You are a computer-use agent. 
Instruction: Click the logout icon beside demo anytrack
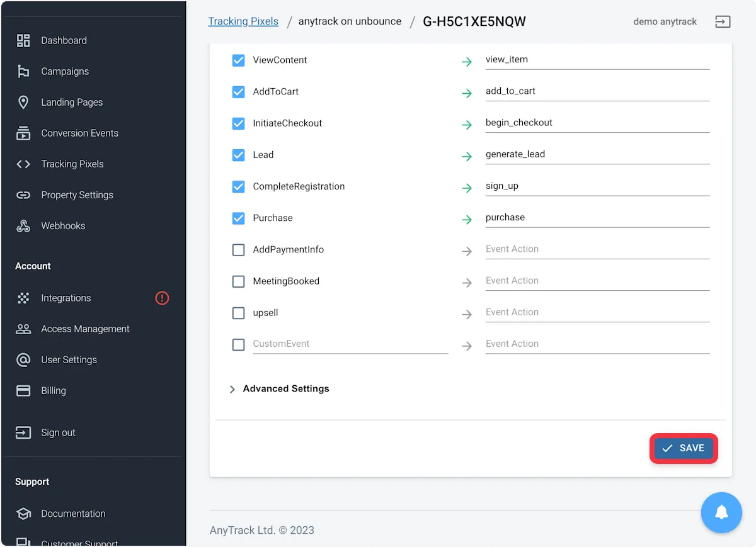[x=723, y=21]
